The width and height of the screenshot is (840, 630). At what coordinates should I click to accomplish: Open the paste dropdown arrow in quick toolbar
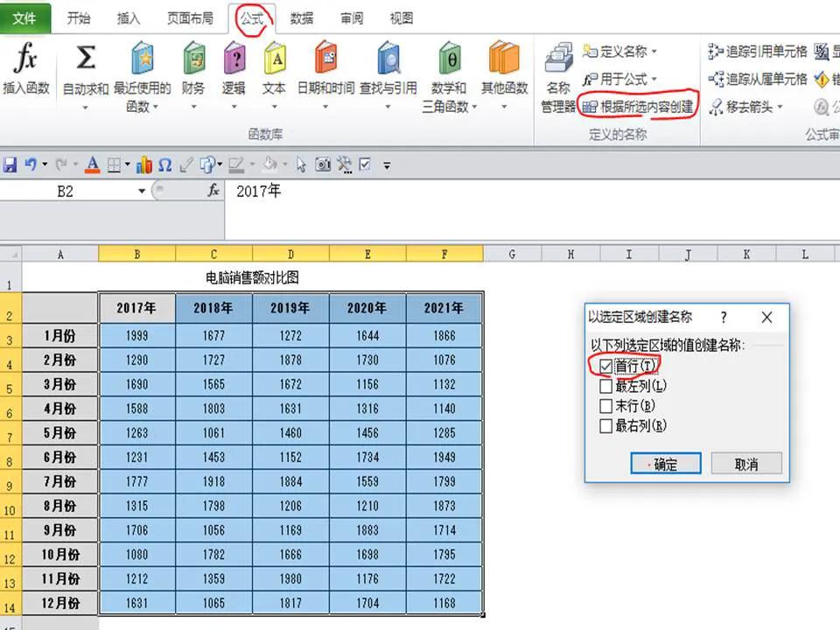[x=220, y=164]
